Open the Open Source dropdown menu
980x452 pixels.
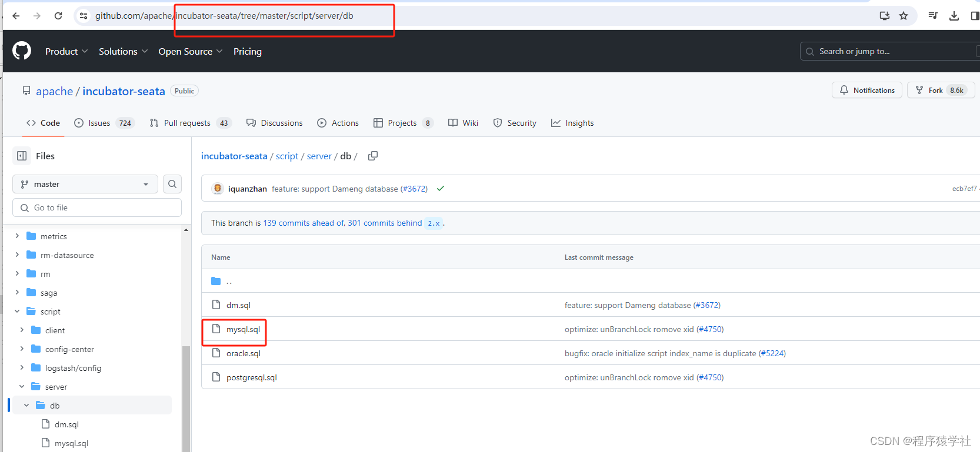[x=191, y=52]
